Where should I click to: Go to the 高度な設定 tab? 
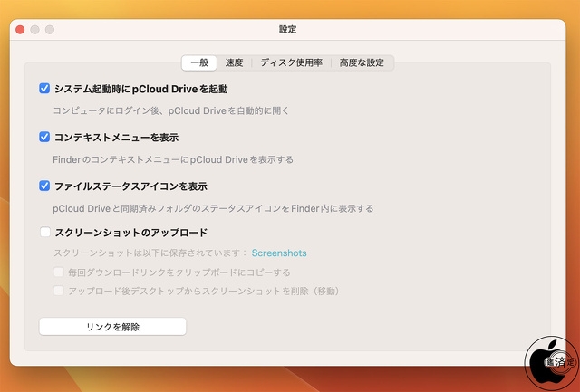click(362, 62)
